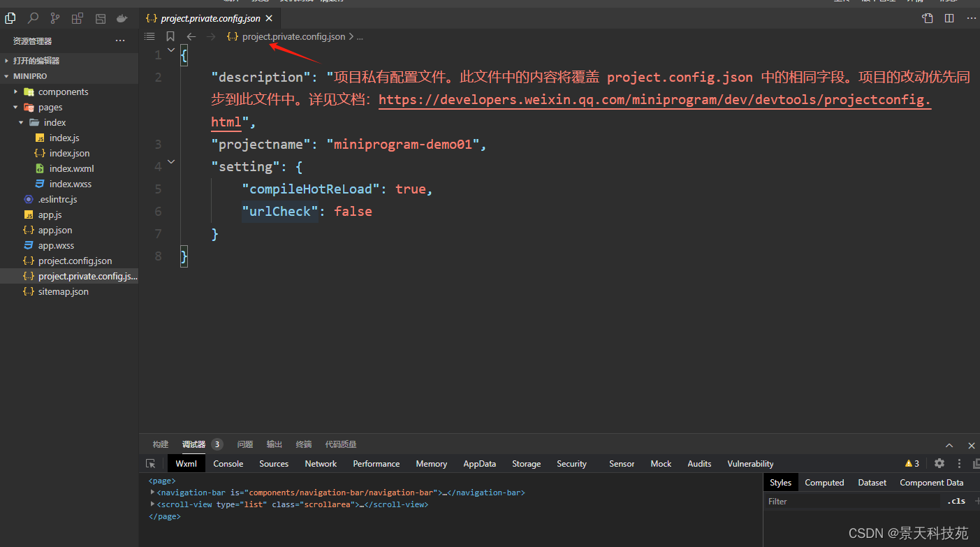Image resolution: width=980 pixels, height=547 pixels.
Task: Click the save-style icon in activity bar
Action: (x=100, y=18)
